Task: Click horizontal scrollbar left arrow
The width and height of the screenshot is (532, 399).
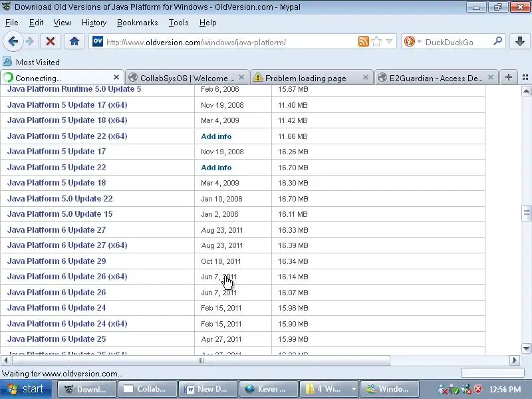Action: coord(5,360)
